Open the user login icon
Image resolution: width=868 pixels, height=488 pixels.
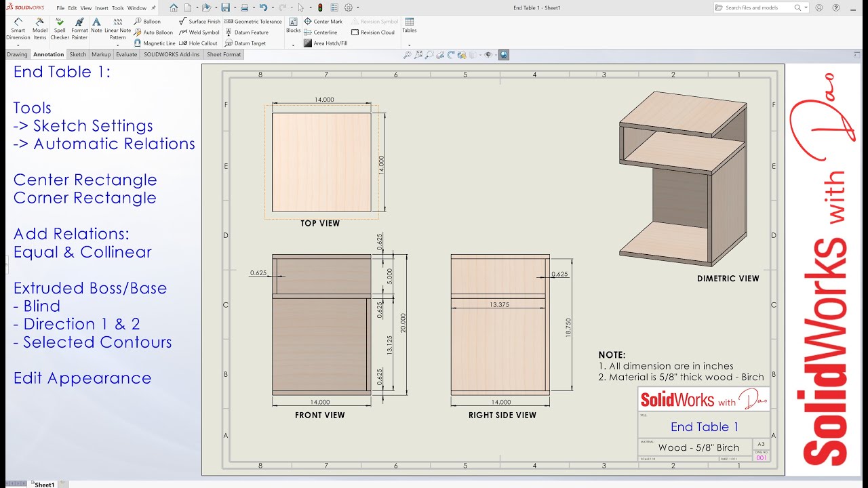point(819,7)
